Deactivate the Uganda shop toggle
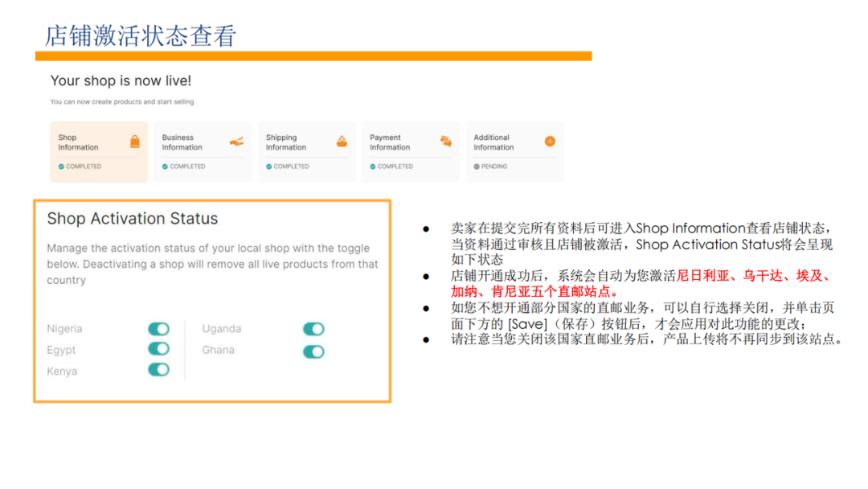The width and height of the screenshot is (868, 489). [x=313, y=329]
